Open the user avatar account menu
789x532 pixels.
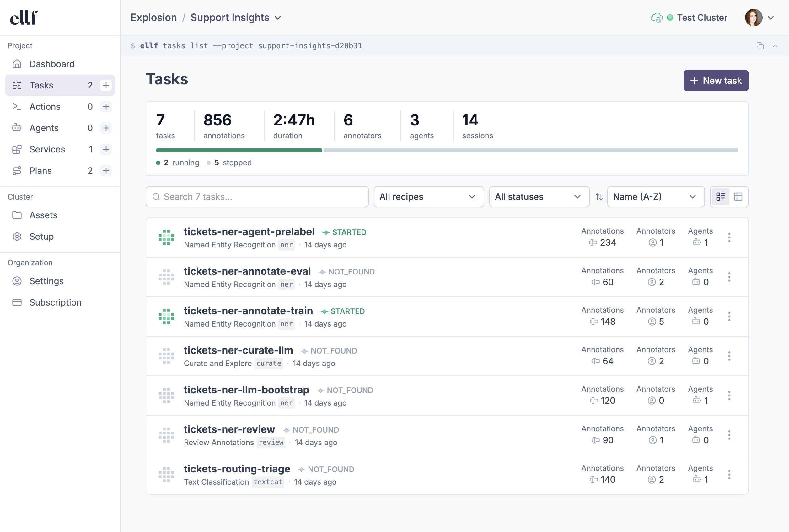pos(760,18)
